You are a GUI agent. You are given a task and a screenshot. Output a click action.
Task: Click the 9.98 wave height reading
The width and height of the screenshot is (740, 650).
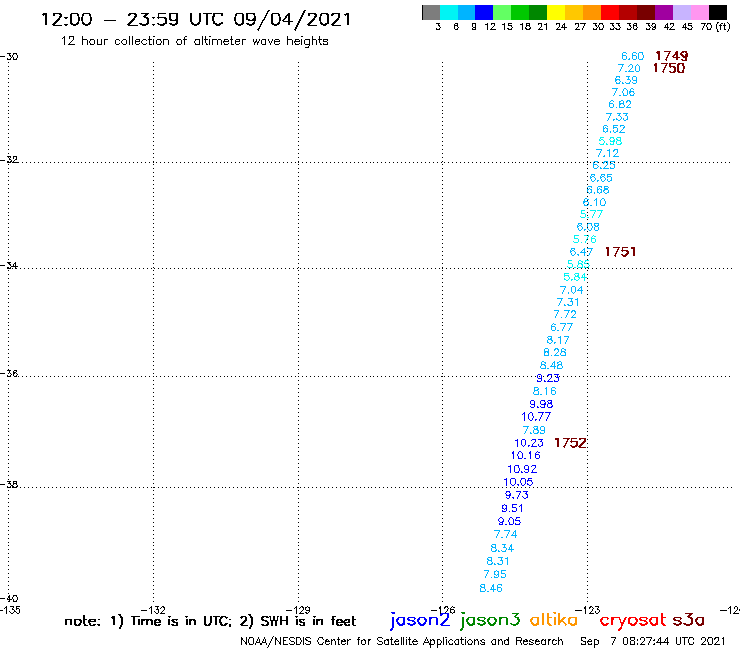pos(541,404)
